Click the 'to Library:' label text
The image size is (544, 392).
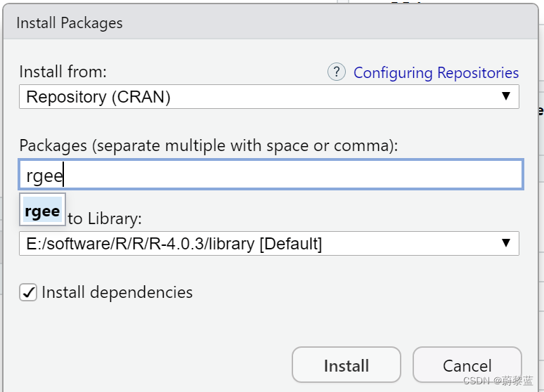coord(105,218)
